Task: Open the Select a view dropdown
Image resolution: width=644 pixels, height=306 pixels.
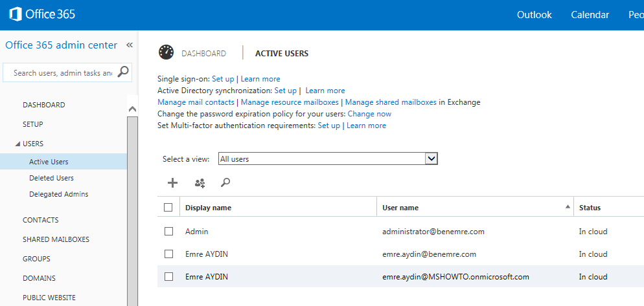Action: 328,158
